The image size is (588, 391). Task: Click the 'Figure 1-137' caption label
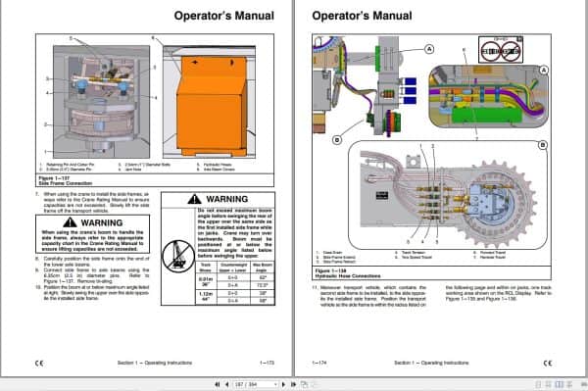54,178
